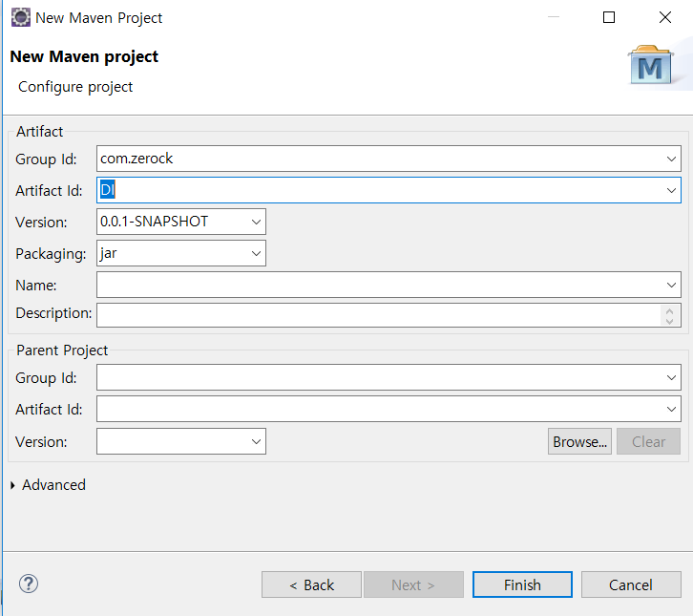Close the New Maven Project dialog
693x616 pixels.
coord(665,17)
